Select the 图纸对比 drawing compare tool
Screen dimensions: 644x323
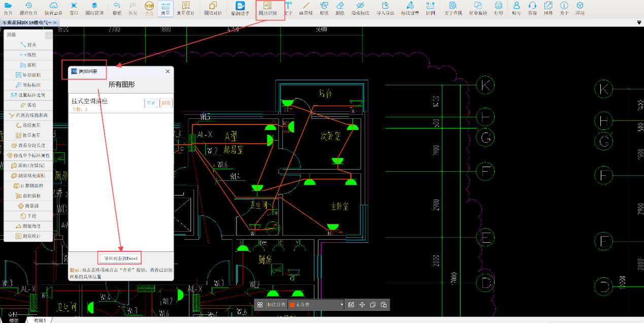[213, 8]
